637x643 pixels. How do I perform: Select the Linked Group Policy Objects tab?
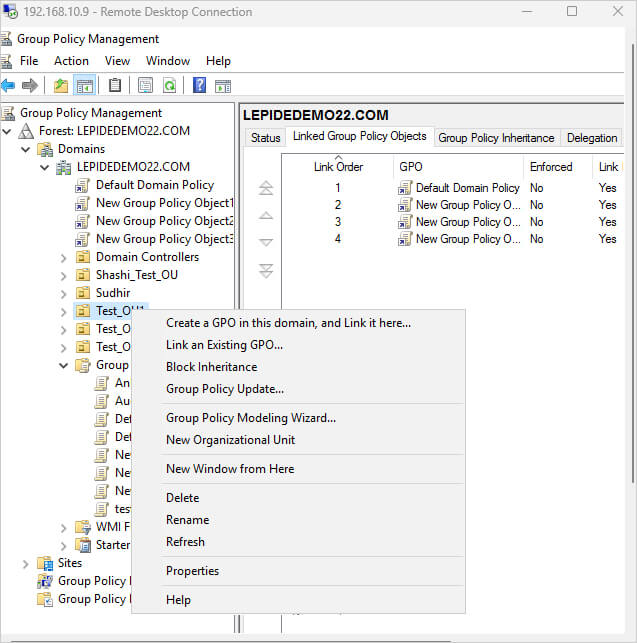(360, 136)
